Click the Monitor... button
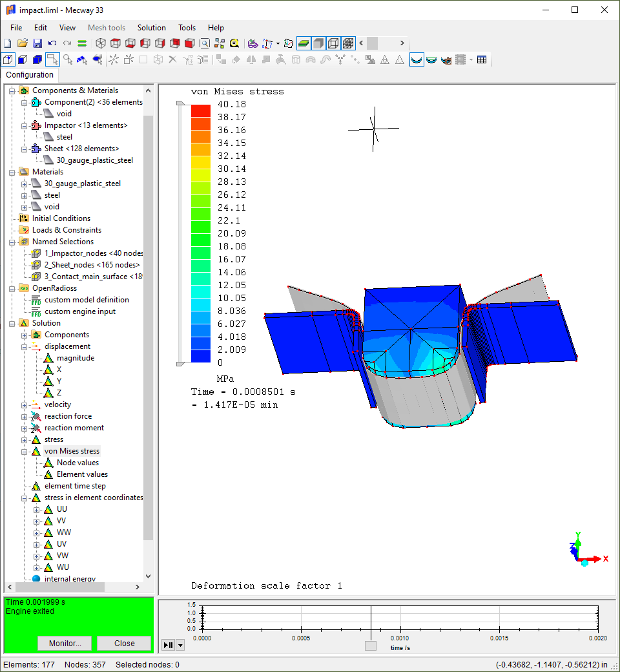620x672 pixels. pos(65,644)
